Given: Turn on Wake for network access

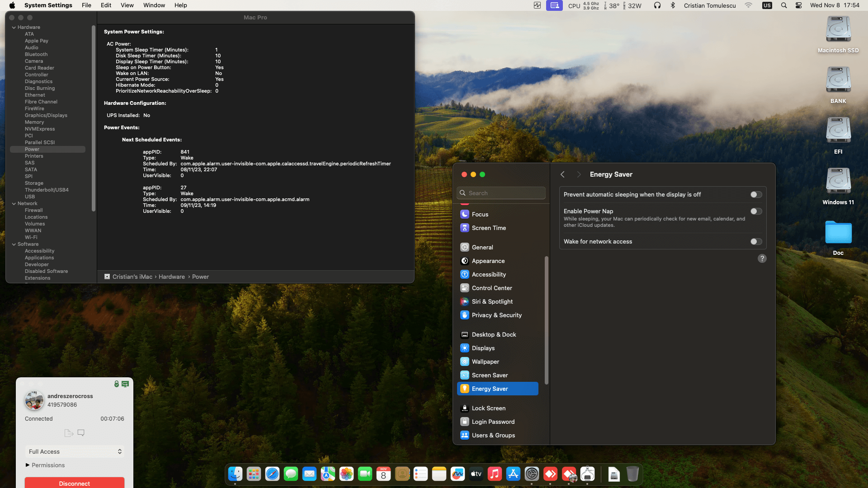Looking at the screenshot, I should [756, 242].
